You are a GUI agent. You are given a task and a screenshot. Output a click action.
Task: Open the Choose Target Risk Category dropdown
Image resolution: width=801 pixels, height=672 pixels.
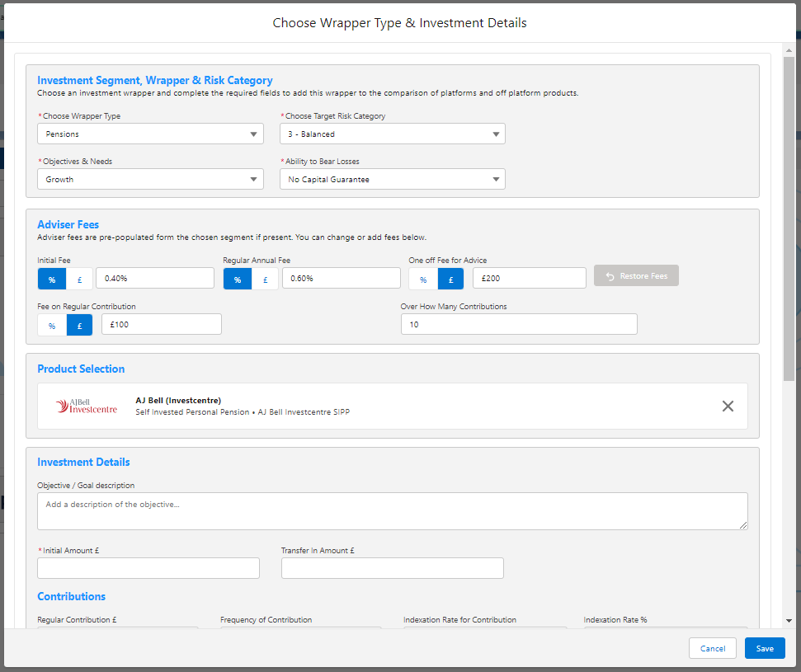tap(393, 134)
